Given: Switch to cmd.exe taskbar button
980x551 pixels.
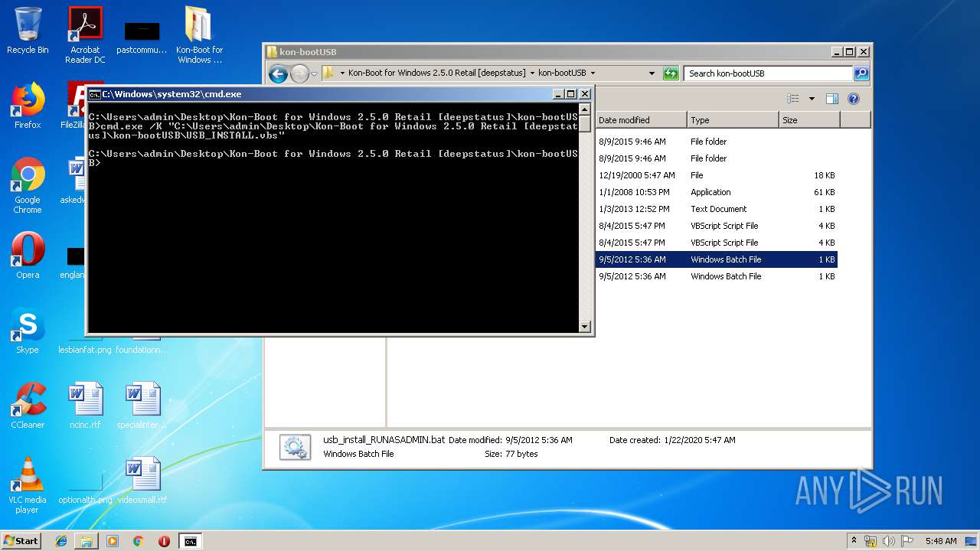Looking at the screenshot, I should coord(190,541).
